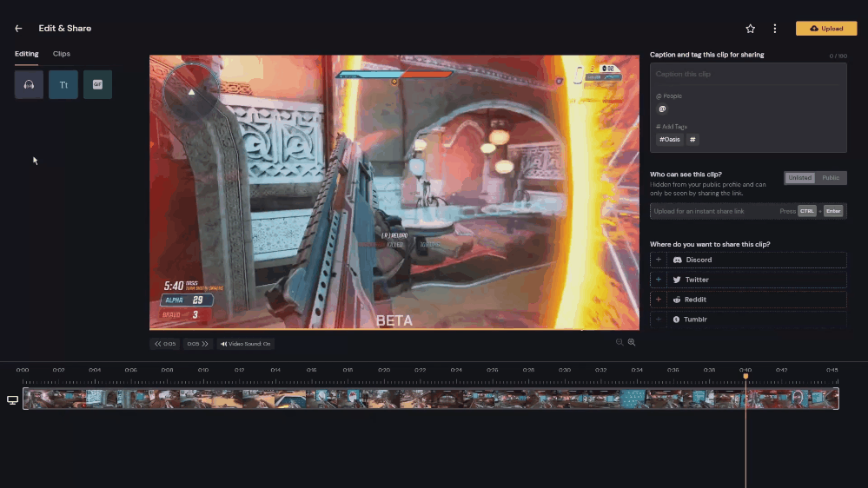The image size is (868, 488).
Task: Open the audio headphones editing tool
Action: coord(29,84)
